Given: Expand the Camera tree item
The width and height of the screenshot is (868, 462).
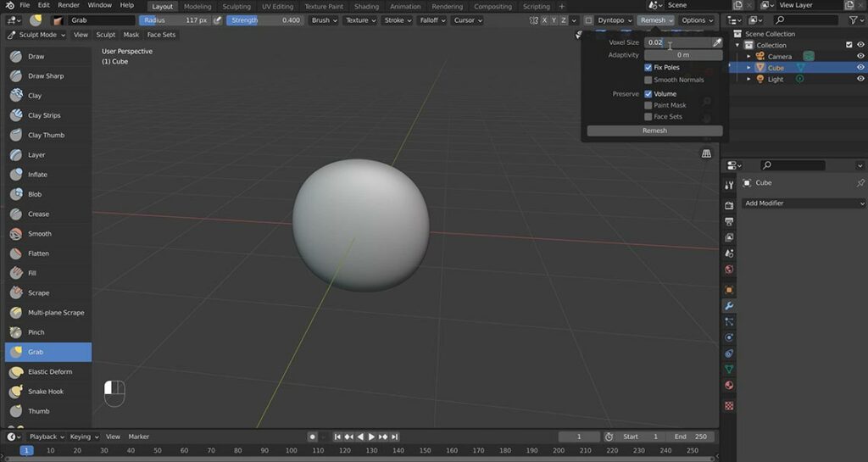Looking at the screenshot, I should [749, 57].
